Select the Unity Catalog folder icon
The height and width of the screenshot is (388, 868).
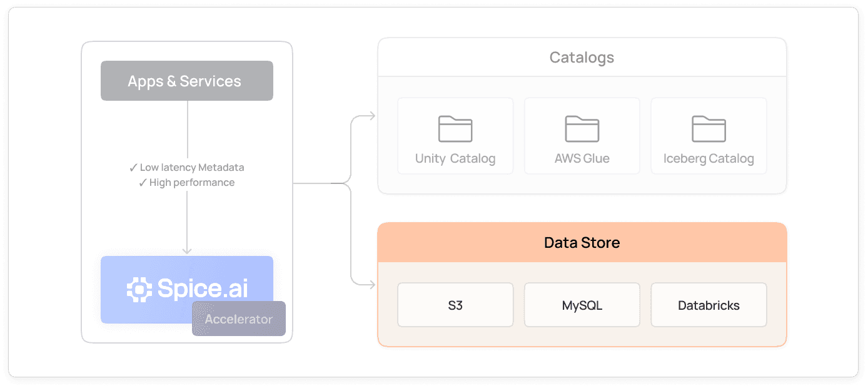click(x=455, y=128)
